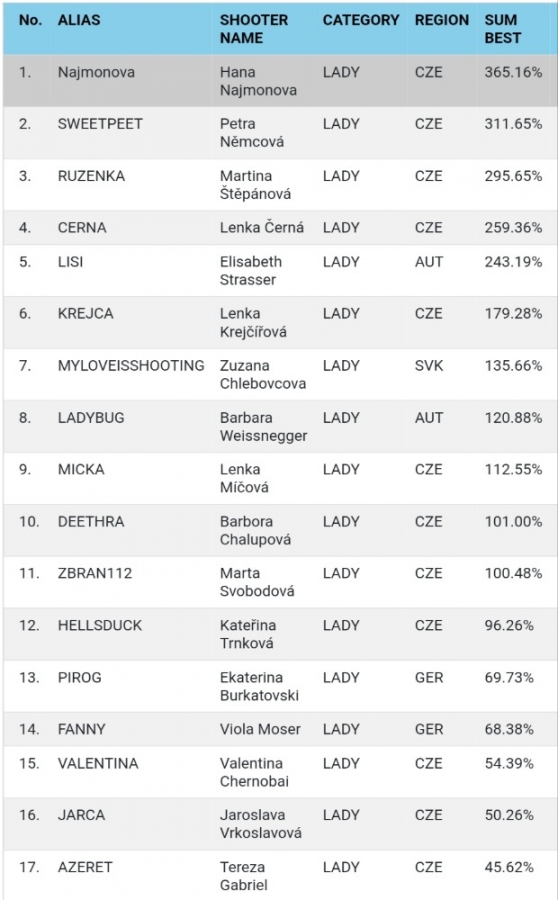Click the No. column header
558x900 pixels.
point(30,20)
